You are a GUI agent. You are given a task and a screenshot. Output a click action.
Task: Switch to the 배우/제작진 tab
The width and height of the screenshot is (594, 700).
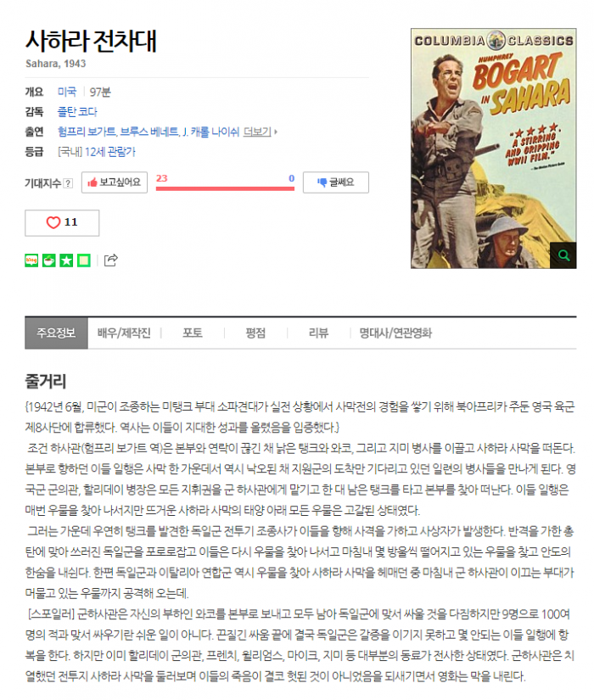pos(124,333)
